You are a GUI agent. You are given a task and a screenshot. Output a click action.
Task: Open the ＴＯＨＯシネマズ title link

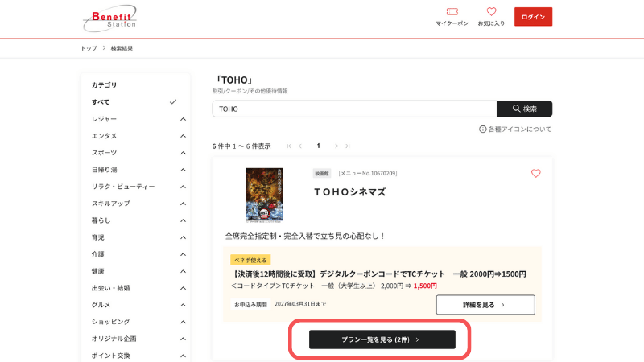click(x=350, y=192)
